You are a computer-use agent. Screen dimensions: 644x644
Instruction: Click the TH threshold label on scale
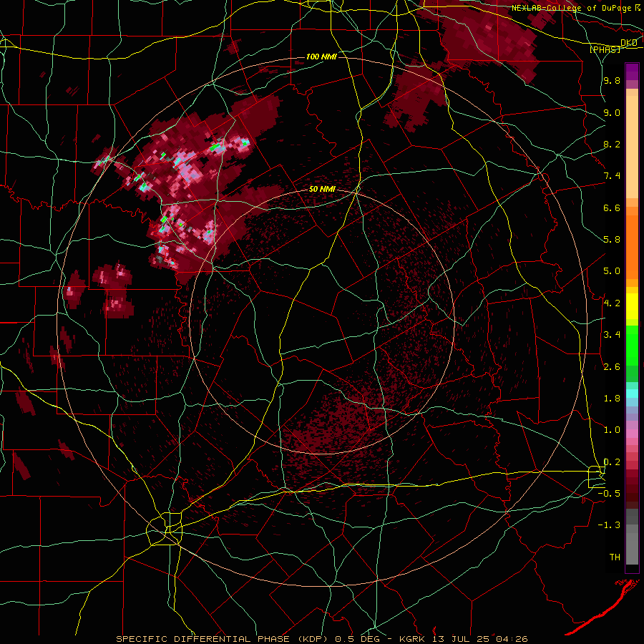tap(615, 557)
